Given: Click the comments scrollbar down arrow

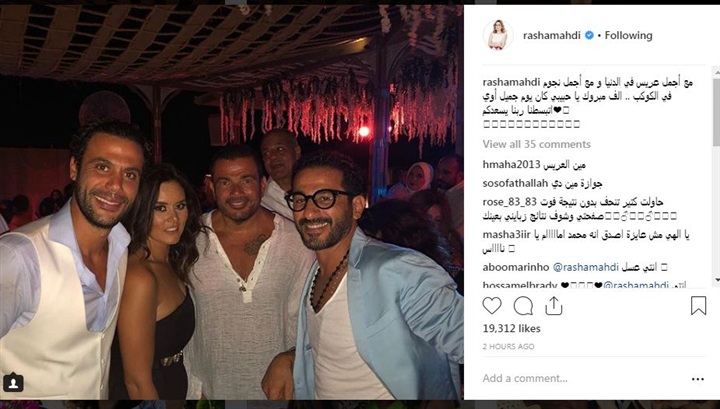Looking at the screenshot, I should [716, 280].
